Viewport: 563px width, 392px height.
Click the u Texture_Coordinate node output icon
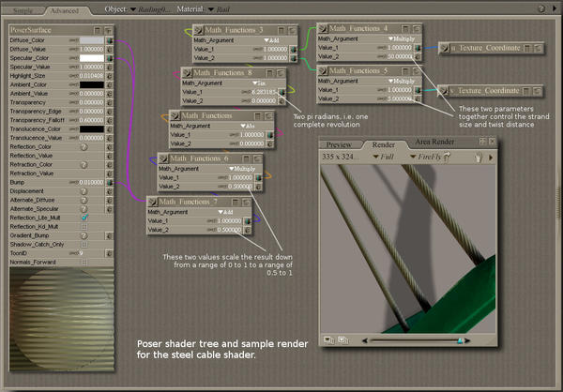click(x=445, y=48)
